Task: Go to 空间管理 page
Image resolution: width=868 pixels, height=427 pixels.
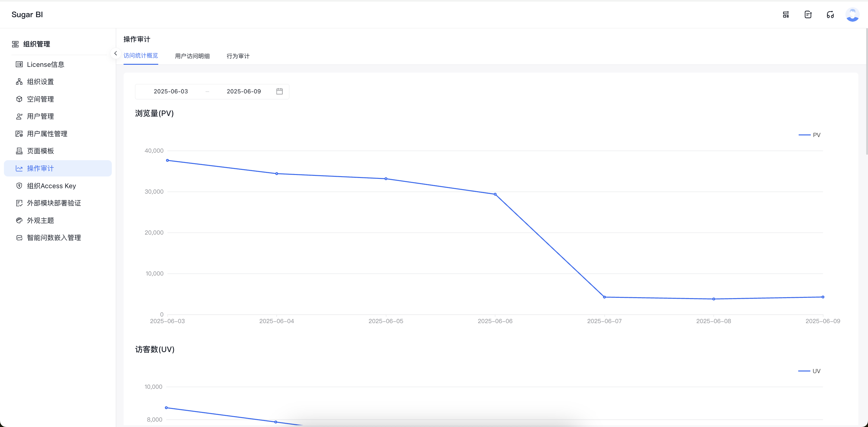Action: [58, 99]
